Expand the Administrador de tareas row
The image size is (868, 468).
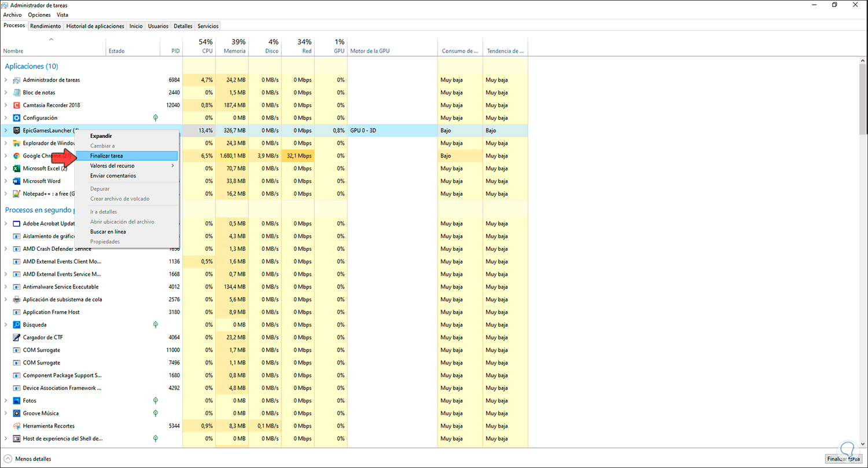[6, 80]
